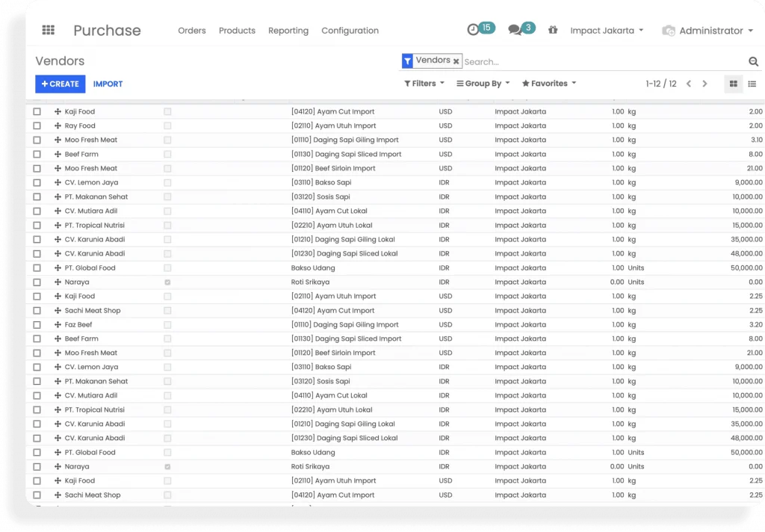The height and width of the screenshot is (532, 765).
Task: Click the funnel icon on Vendors facet
Action: [407, 61]
